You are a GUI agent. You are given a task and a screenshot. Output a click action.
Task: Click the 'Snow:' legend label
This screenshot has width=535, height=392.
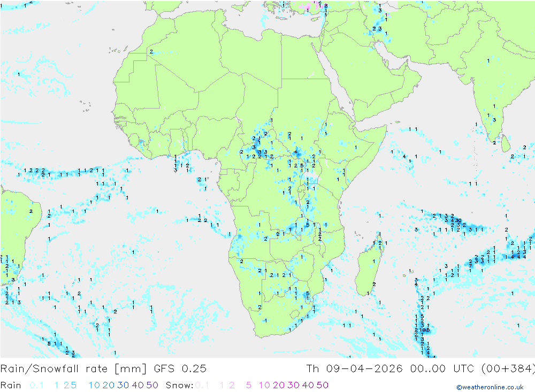[179, 385]
